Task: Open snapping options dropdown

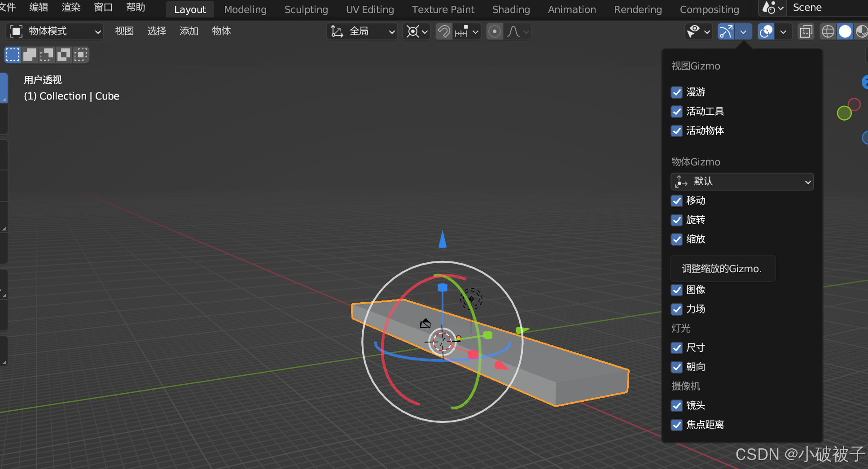Action: [x=467, y=31]
